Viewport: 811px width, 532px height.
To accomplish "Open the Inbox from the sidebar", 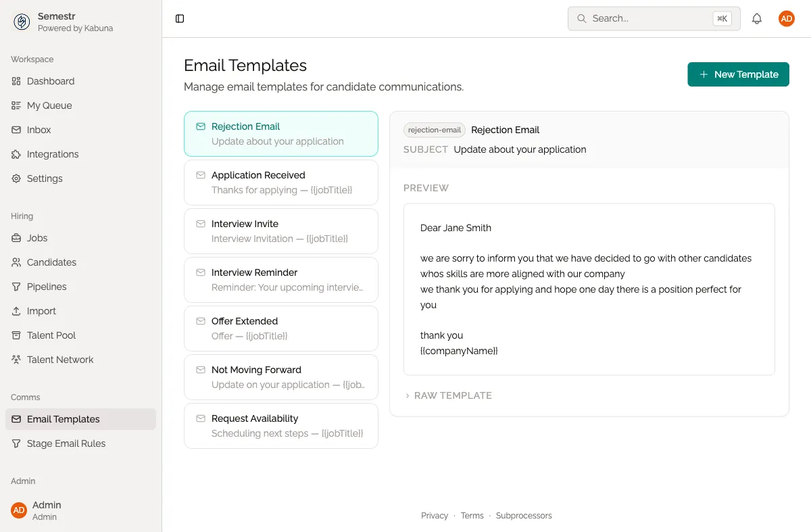I will (x=39, y=130).
